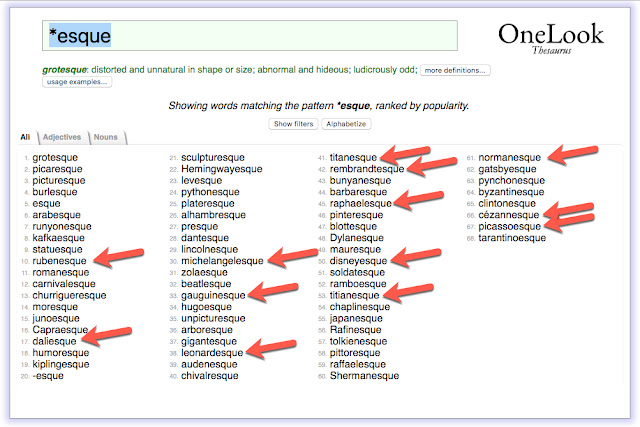This screenshot has height=427, width=640.
Task: Click the *esque search input field
Action: tap(249, 36)
